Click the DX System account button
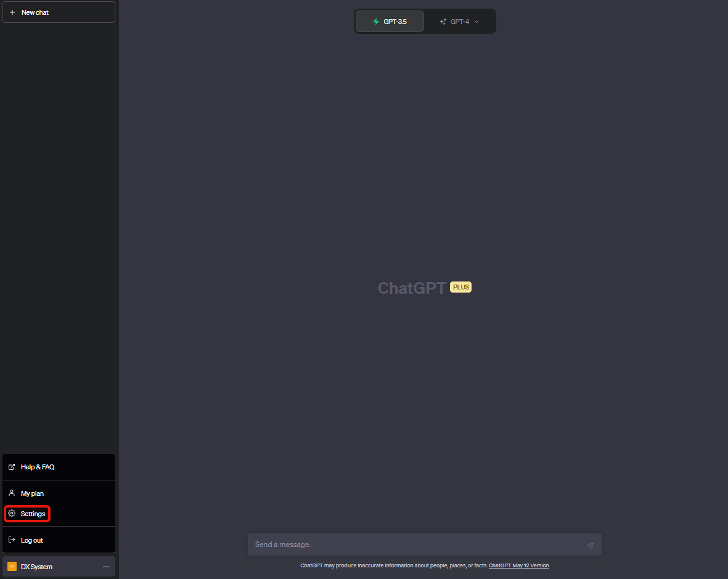Image resolution: width=728 pixels, height=579 pixels. [x=59, y=567]
